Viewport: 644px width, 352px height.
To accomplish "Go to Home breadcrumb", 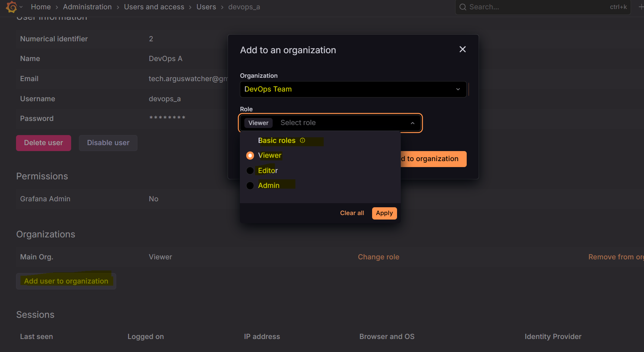I will click(x=41, y=7).
